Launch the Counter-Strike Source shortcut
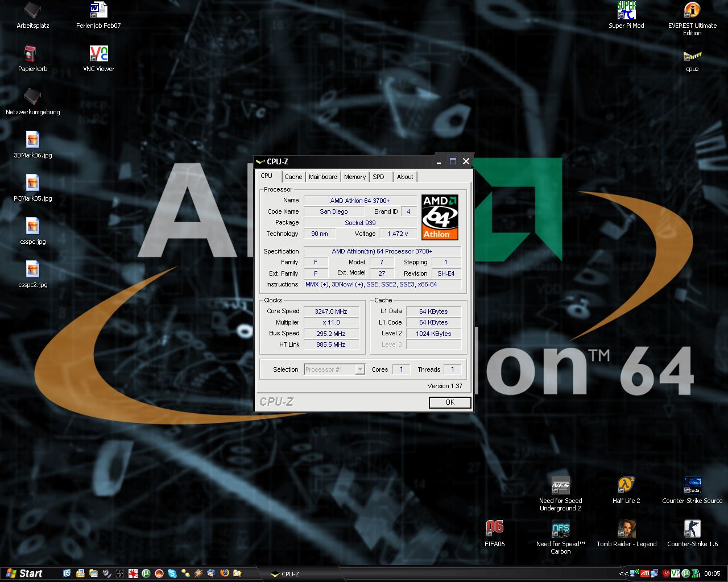728x582 pixels. [x=692, y=490]
